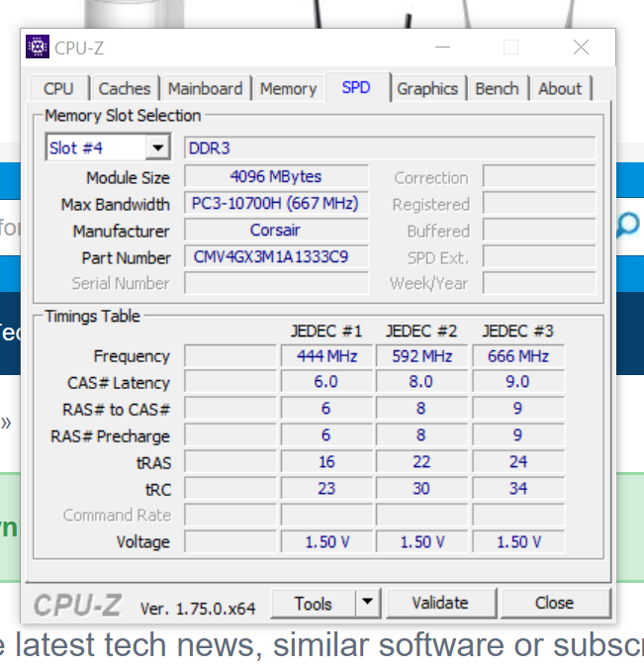The image size is (644, 670).
Task: Click the empty Serial Number field
Action: [276, 283]
